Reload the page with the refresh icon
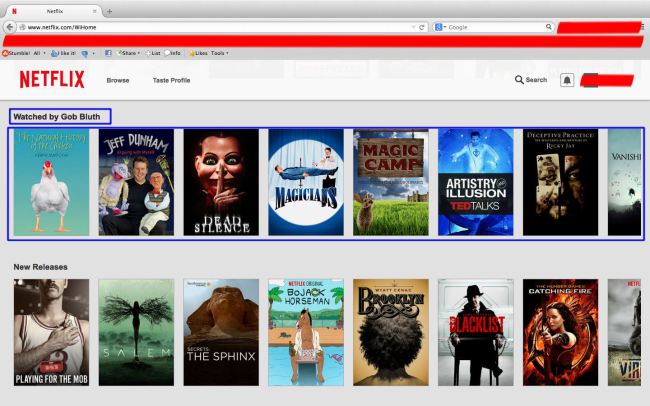The width and height of the screenshot is (650, 406). [422, 27]
